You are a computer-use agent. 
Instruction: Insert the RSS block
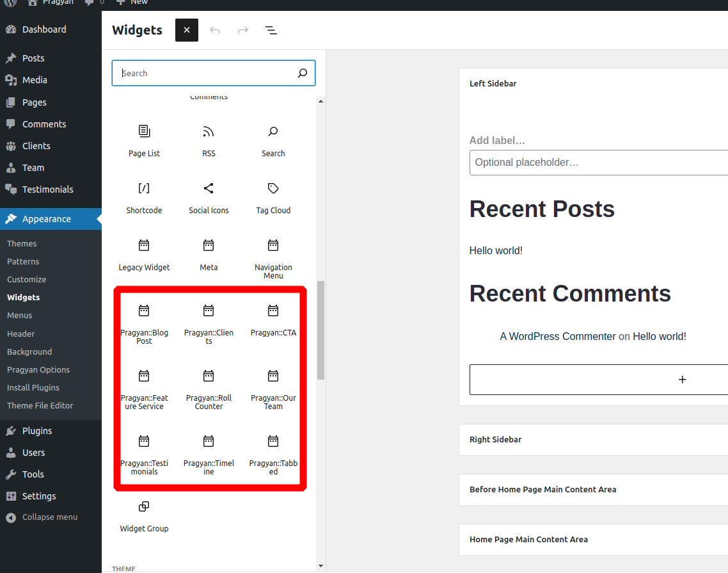click(209, 141)
